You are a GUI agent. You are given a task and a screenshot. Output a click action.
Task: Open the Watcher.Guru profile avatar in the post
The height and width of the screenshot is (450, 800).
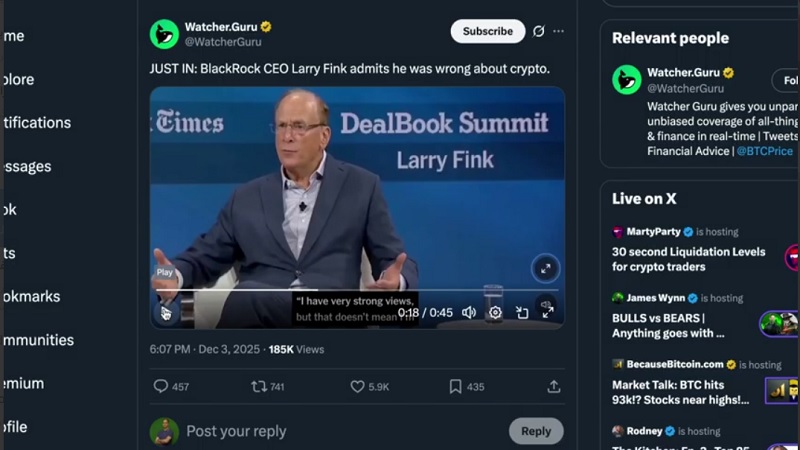click(x=164, y=34)
